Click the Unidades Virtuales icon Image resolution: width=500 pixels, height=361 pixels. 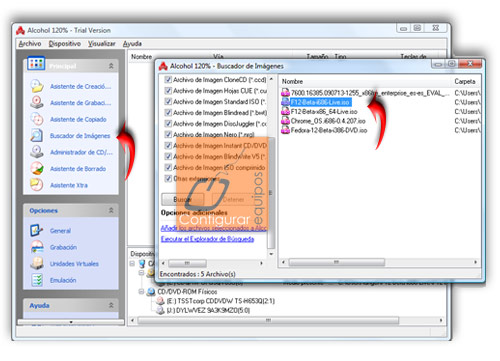tap(37, 263)
